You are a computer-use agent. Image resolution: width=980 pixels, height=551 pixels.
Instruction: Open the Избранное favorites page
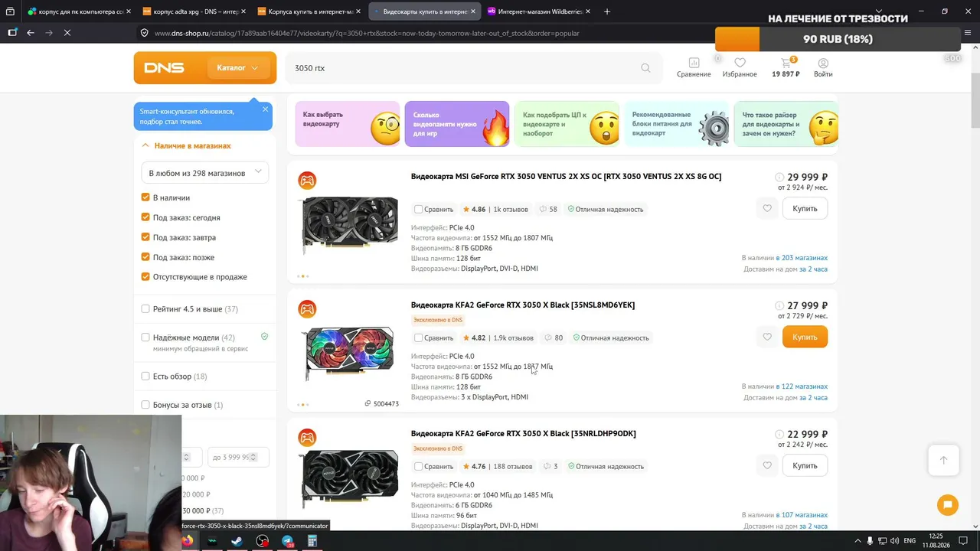click(x=740, y=68)
